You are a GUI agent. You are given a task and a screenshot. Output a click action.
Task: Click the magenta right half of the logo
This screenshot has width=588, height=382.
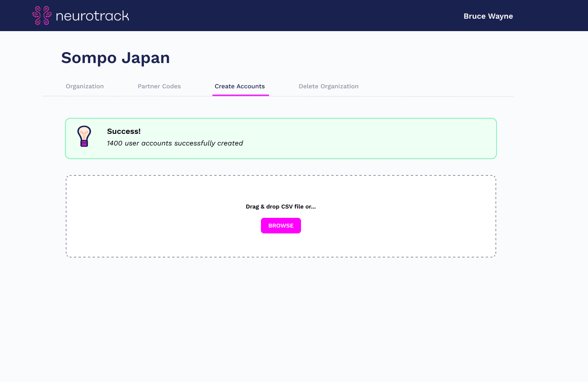pyautogui.click(x=46, y=16)
